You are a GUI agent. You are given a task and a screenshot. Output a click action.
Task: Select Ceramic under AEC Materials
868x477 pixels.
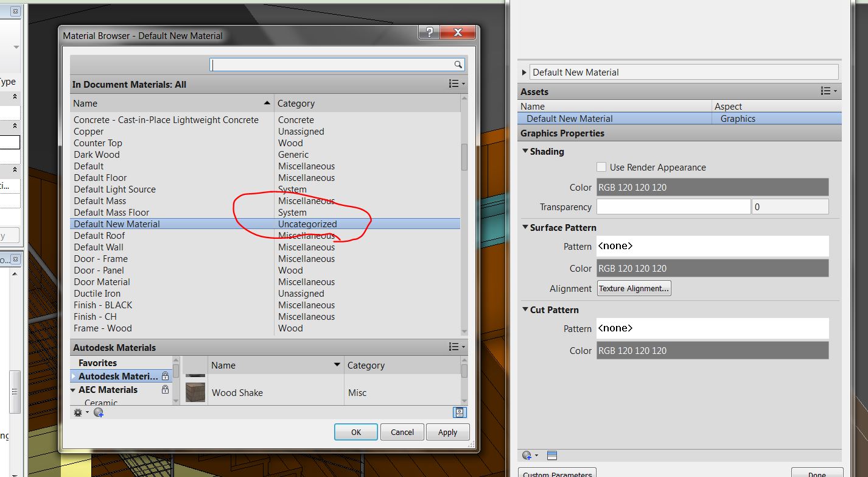(101, 402)
